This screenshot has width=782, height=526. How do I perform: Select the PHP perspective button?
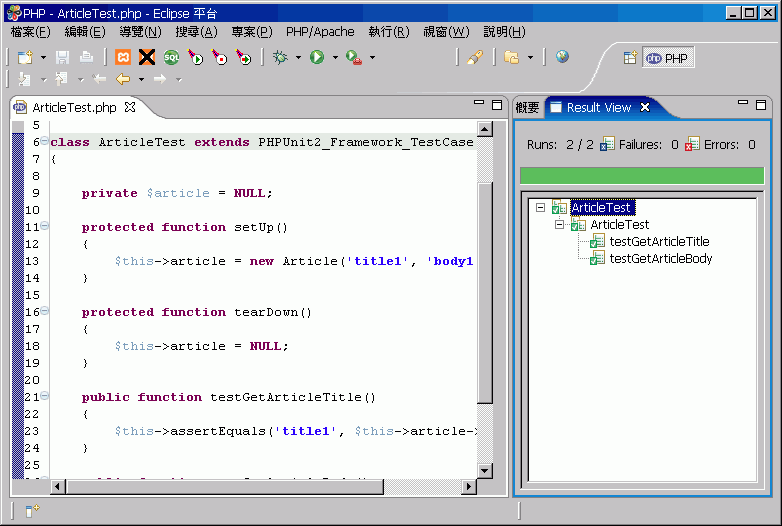pyautogui.click(x=668, y=58)
